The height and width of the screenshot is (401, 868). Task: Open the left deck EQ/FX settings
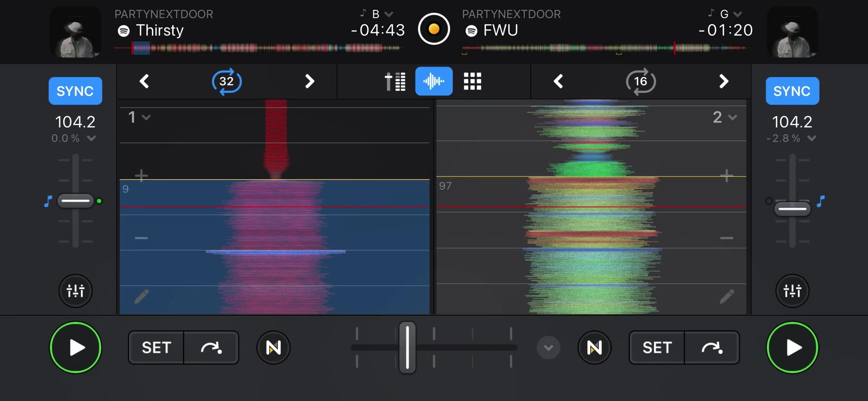(75, 291)
